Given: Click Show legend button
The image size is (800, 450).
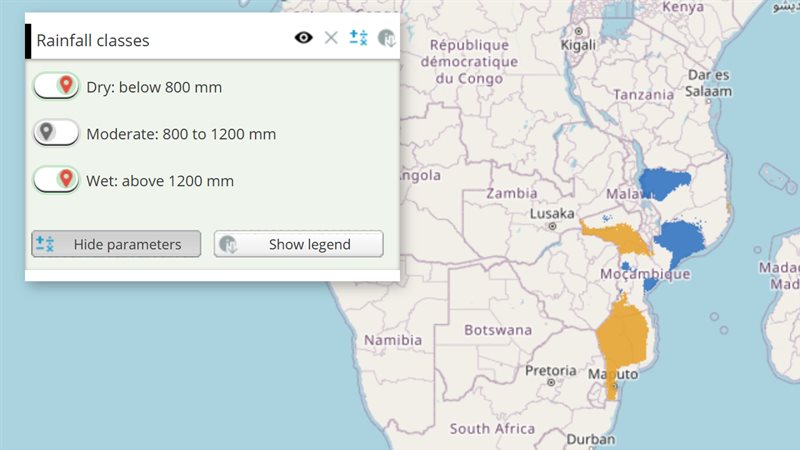Looking at the screenshot, I should click(x=298, y=244).
